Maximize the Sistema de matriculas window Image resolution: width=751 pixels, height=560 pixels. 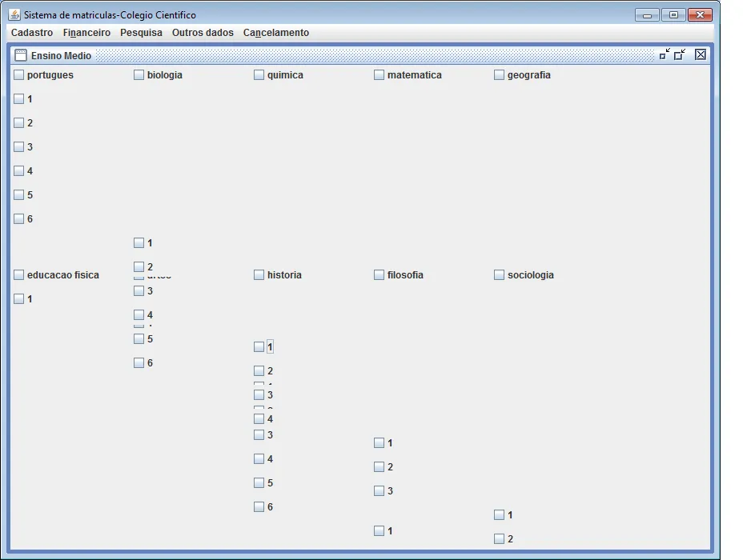pos(673,15)
